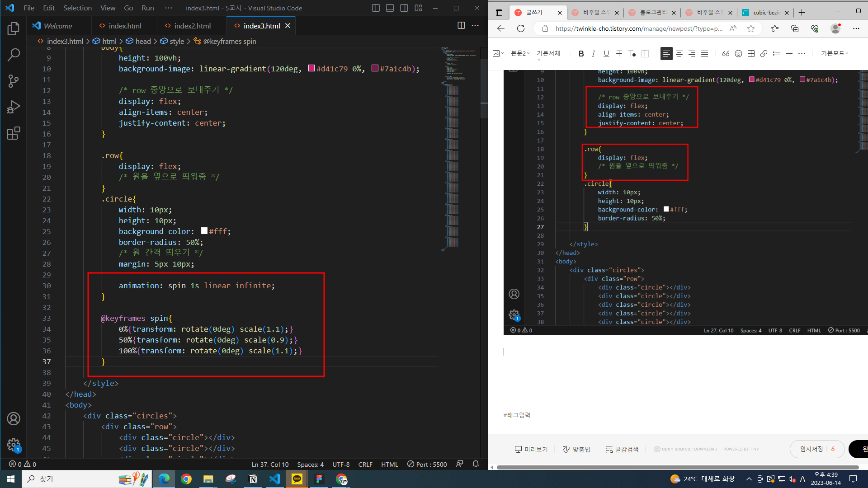
Task: Insert a link in blog editor
Action: [764, 54]
